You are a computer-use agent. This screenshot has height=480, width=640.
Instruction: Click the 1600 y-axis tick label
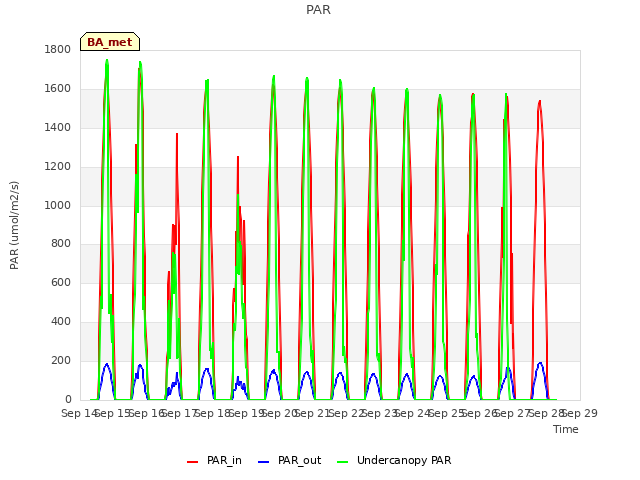coord(58,89)
